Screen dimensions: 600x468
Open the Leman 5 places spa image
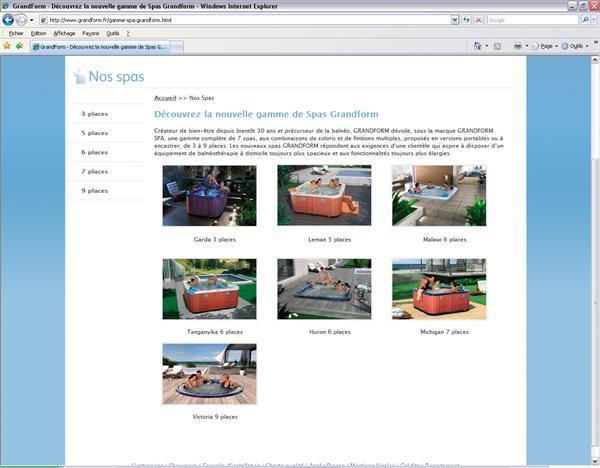(x=324, y=195)
